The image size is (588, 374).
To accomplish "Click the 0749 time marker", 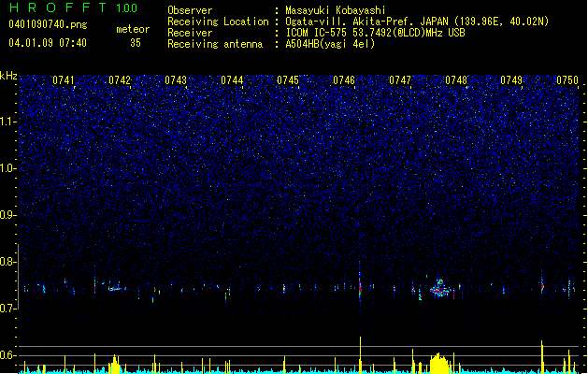I will click(x=511, y=80).
